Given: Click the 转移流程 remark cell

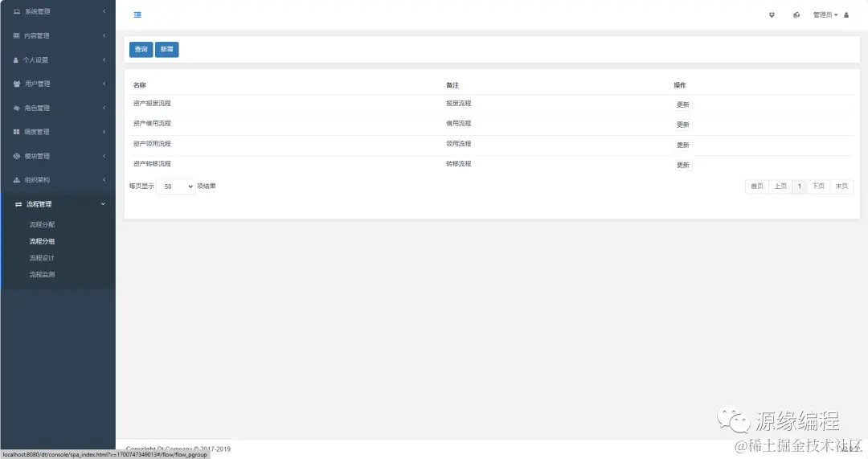Looking at the screenshot, I should click(458, 164).
